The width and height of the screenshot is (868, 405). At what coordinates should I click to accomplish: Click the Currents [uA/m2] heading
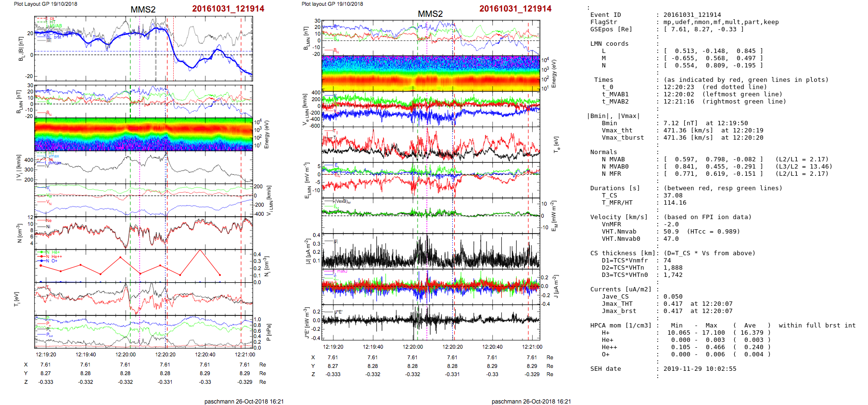pos(620,289)
